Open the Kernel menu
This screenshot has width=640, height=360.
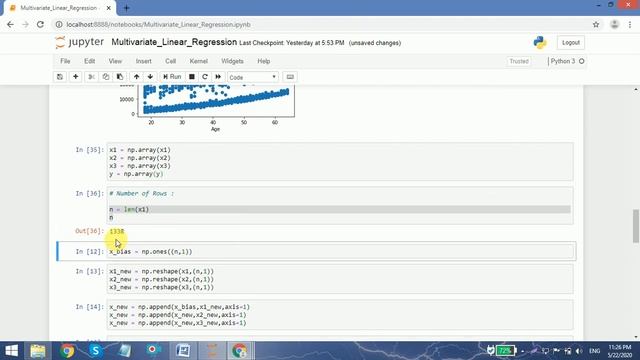point(198,61)
